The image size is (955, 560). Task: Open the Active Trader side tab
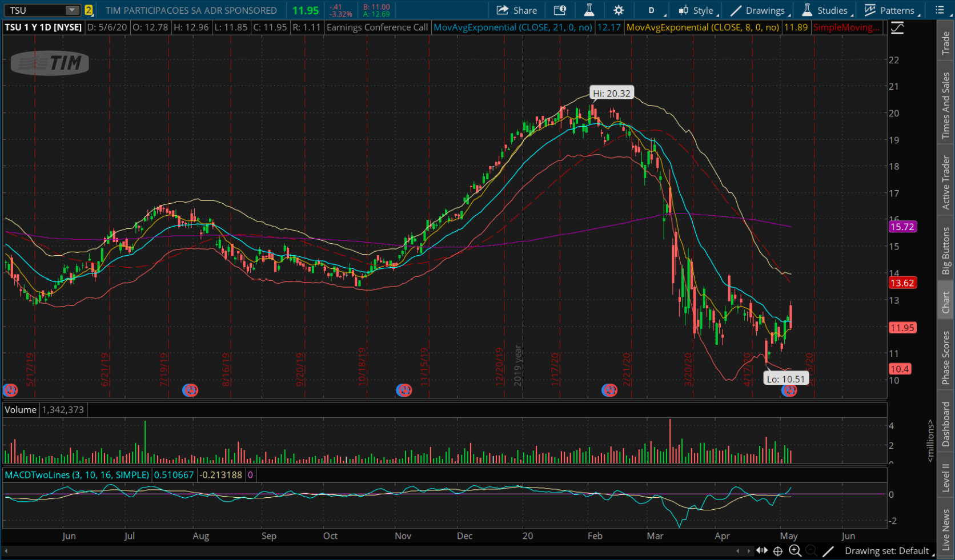tap(946, 182)
